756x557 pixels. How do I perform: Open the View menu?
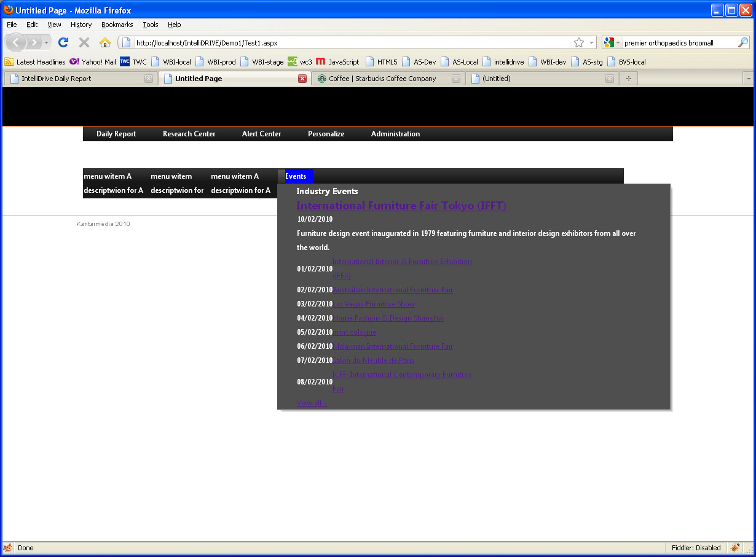point(55,25)
